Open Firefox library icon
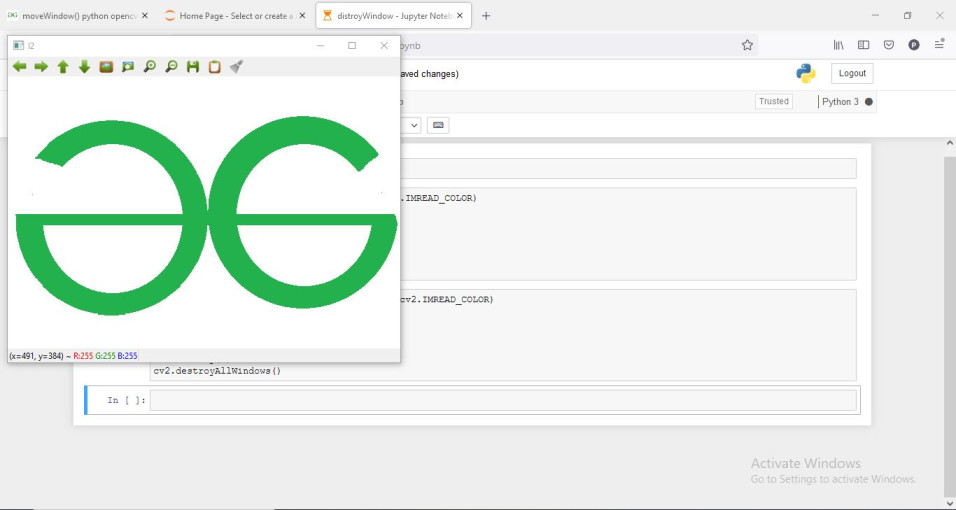This screenshot has height=510, width=956. coord(839,45)
